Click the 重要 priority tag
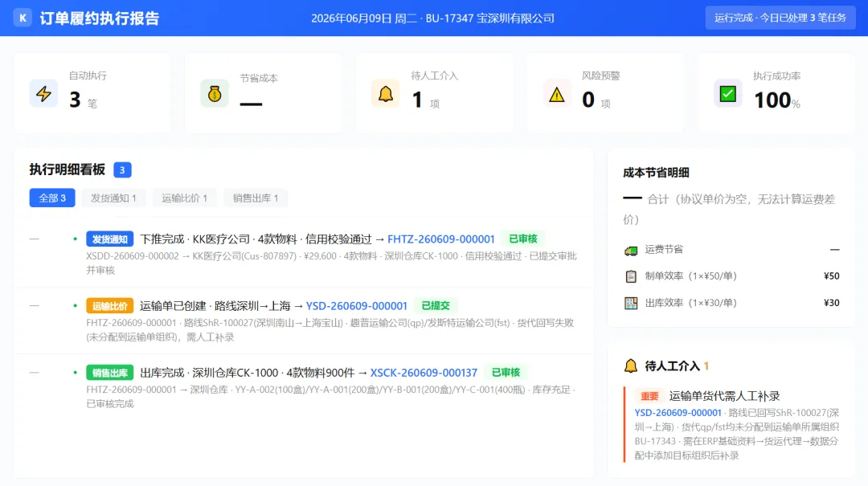The height and width of the screenshot is (486, 868). pyautogui.click(x=649, y=396)
